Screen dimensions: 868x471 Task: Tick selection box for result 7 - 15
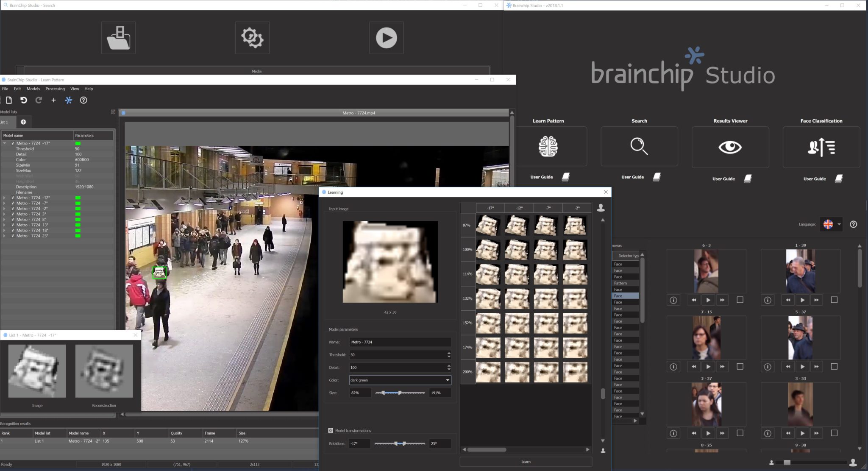(740, 366)
